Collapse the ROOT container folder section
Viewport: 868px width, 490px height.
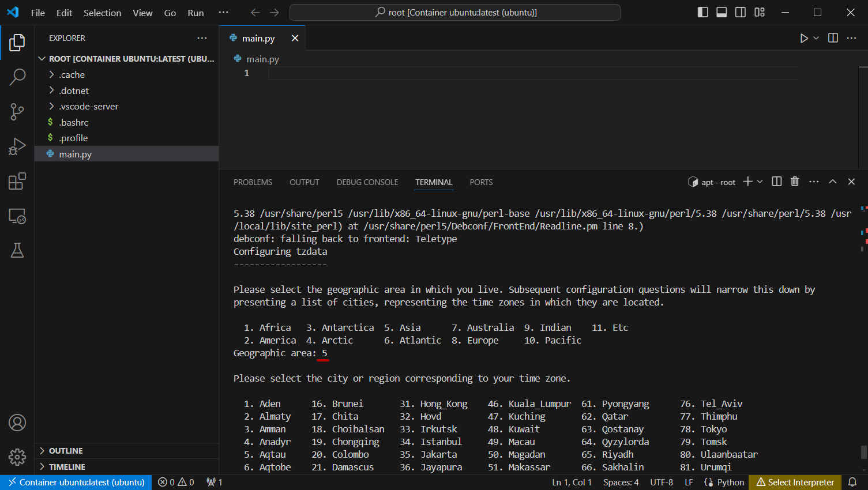[127, 59]
